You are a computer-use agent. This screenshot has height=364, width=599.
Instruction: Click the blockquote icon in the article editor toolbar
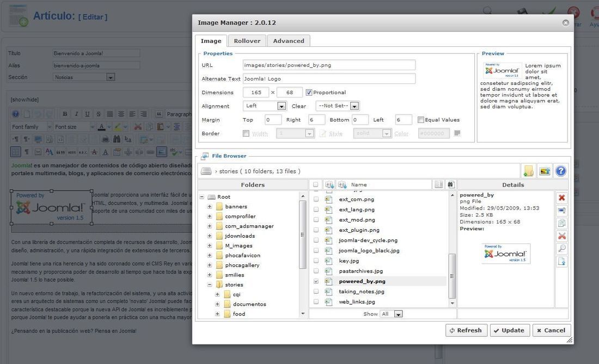pos(159,114)
